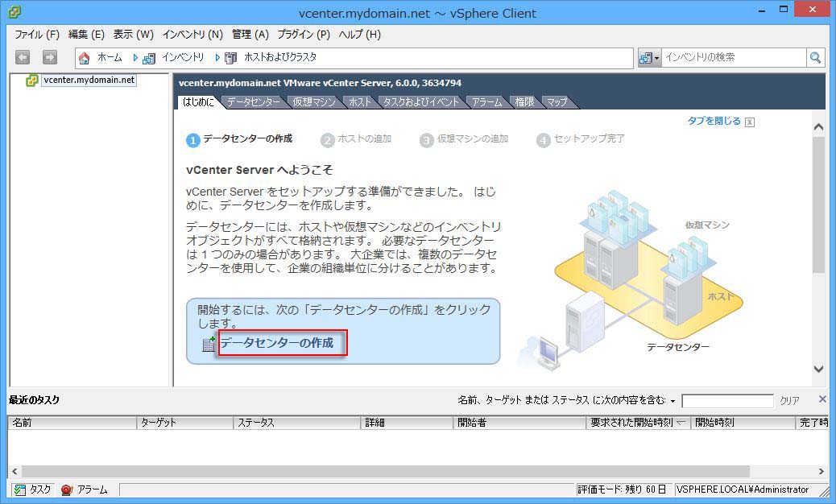
Task: Click the Inventory breadcrumb icon
Action: [149, 58]
